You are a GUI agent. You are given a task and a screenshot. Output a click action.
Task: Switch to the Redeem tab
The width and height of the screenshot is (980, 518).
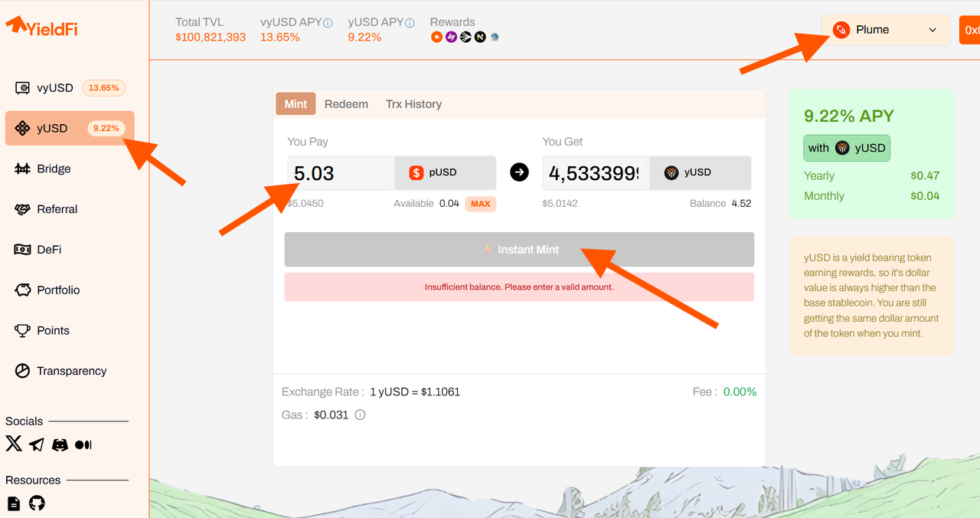[346, 104]
